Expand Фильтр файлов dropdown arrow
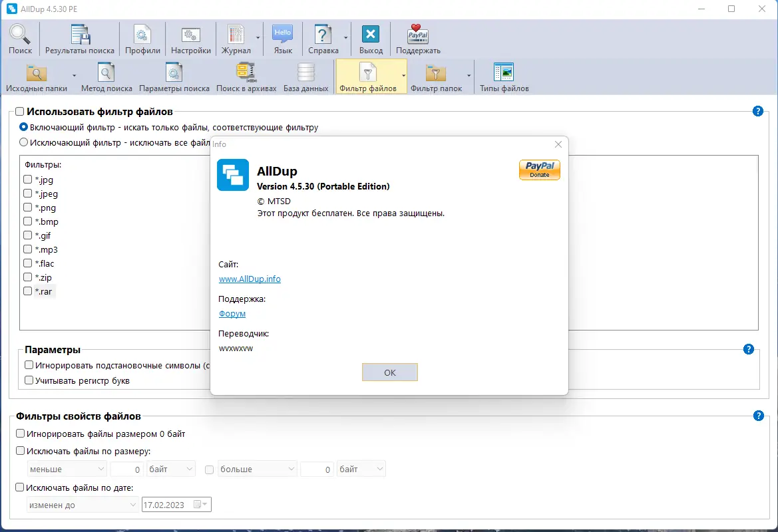 point(403,76)
